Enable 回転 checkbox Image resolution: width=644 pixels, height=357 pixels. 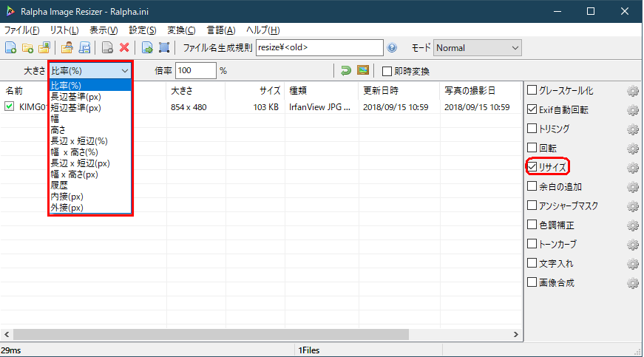pyautogui.click(x=532, y=147)
